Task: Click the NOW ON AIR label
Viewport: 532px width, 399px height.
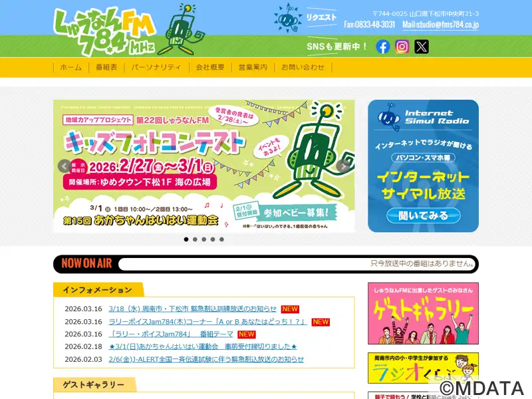Action: [86, 263]
